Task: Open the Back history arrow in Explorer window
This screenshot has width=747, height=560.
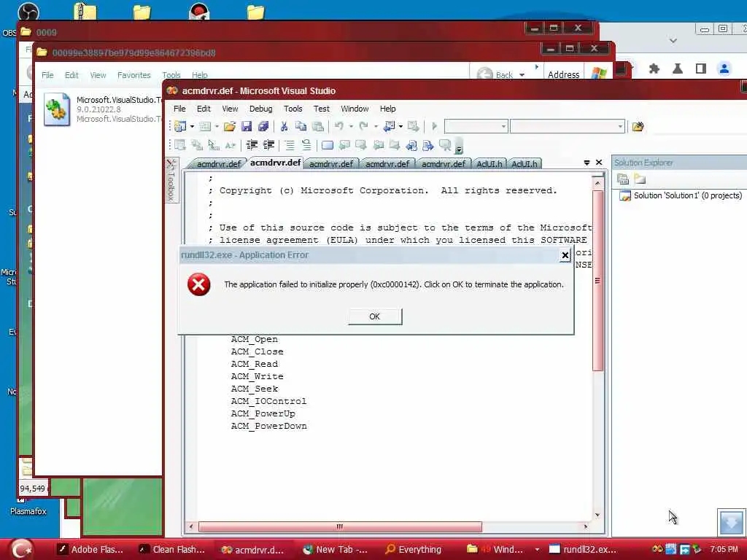Action: tap(522, 75)
